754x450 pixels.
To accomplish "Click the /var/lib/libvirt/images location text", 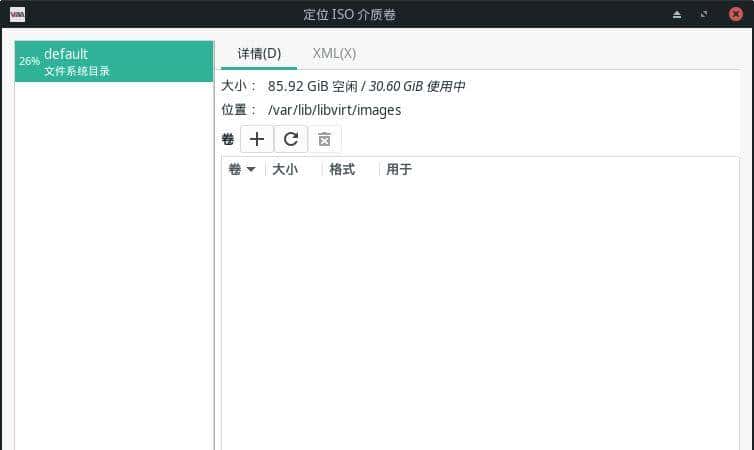I will point(334,110).
